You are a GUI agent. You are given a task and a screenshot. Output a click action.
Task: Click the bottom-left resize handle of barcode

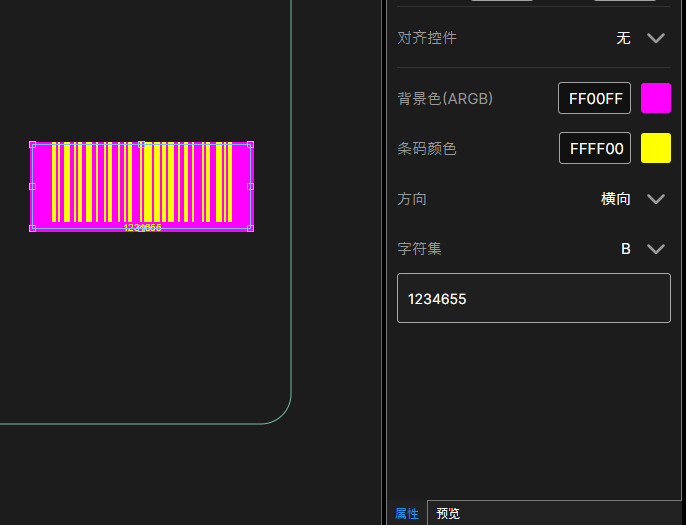click(32, 228)
